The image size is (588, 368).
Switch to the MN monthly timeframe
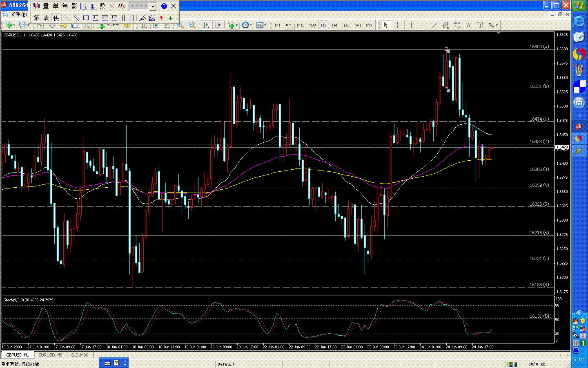coord(369,25)
